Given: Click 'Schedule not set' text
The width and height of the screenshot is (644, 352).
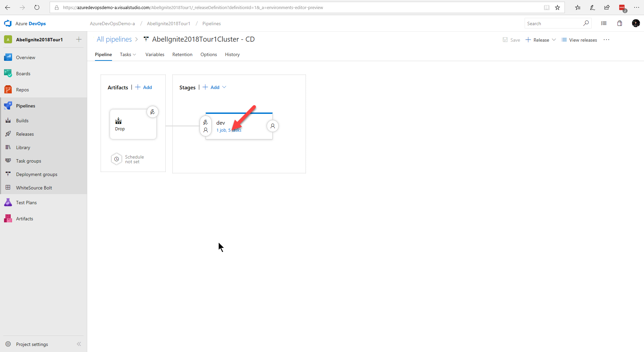Looking at the screenshot, I should [x=134, y=159].
